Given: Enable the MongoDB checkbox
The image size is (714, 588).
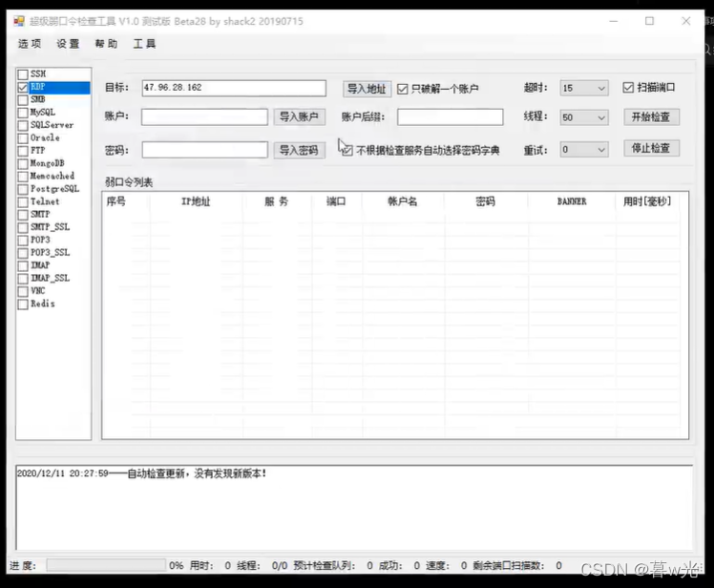Looking at the screenshot, I should tap(23, 163).
